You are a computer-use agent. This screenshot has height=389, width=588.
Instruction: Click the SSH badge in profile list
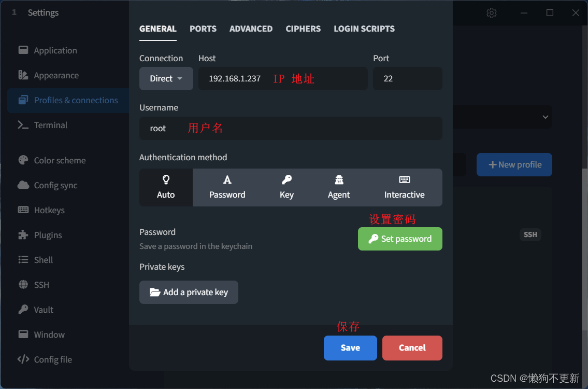[530, 234]
